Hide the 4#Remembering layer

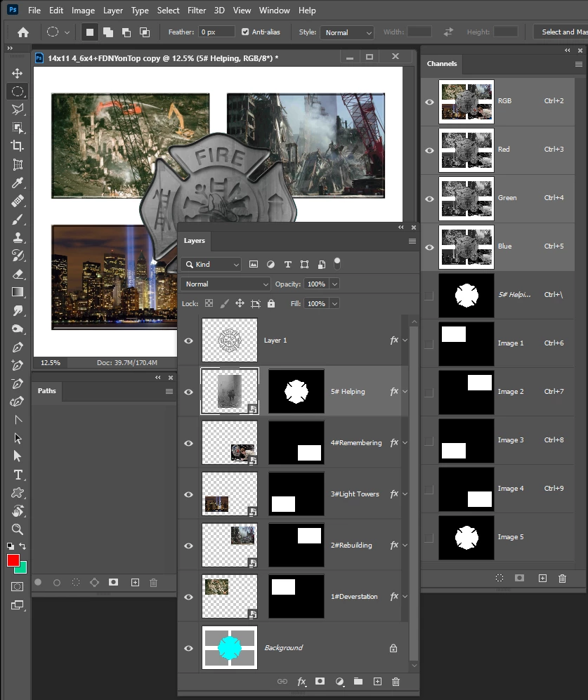(x=188, y=443)
